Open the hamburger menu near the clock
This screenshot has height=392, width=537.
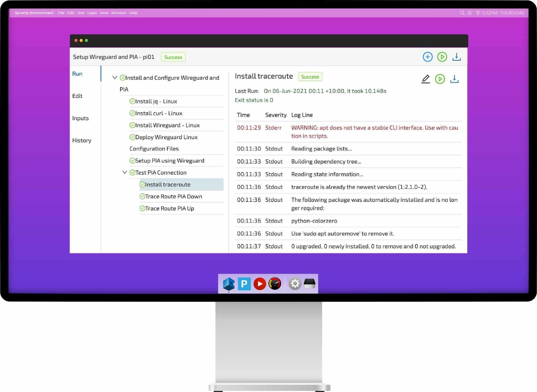[x=470, y=13]
